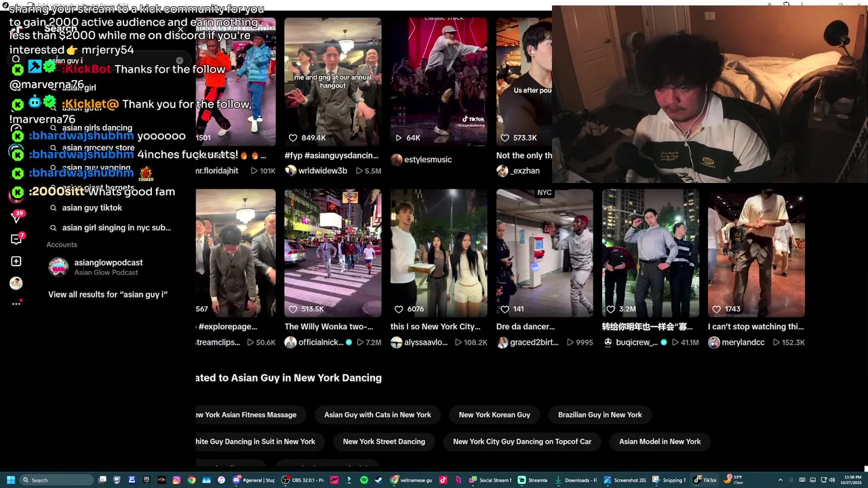Select suggestion 'asian girl'
The width and height of the screenshot is (868, 488).
click(x=79, y=88)
